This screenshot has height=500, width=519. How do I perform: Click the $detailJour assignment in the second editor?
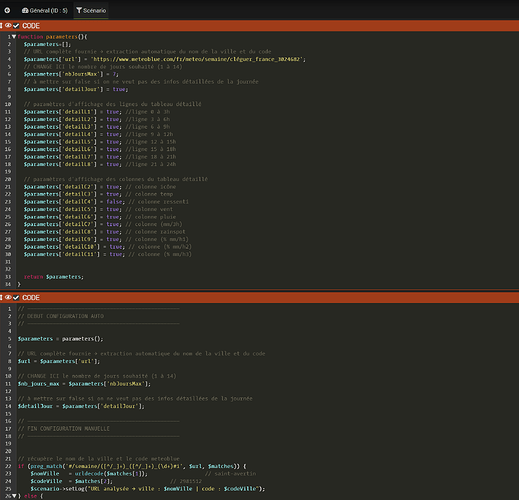[x=81, y=406]
